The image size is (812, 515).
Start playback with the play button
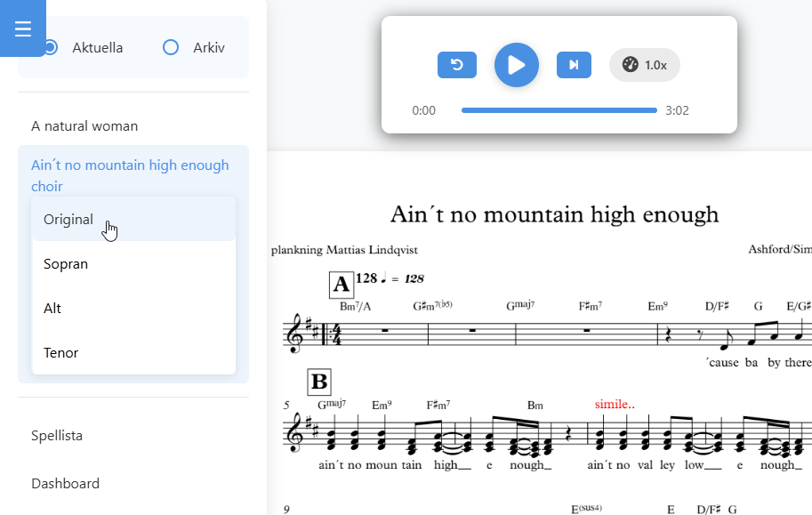(517, 65)
